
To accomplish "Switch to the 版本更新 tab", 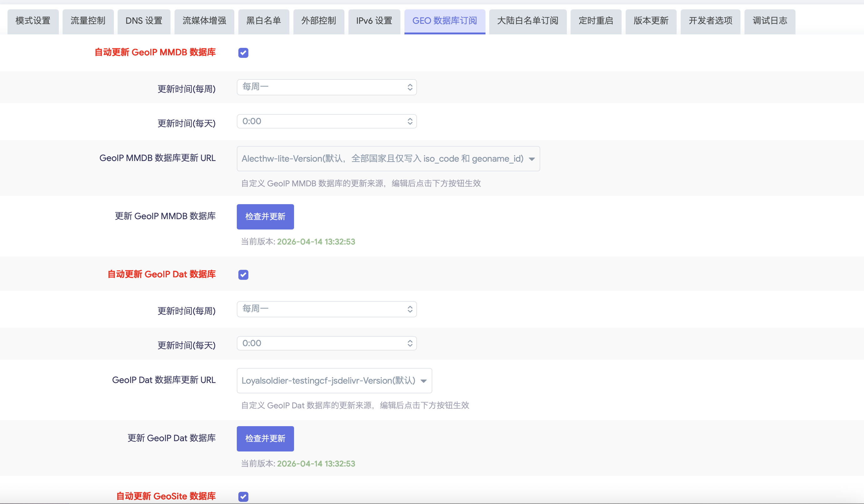I will (x=651, y=21).
